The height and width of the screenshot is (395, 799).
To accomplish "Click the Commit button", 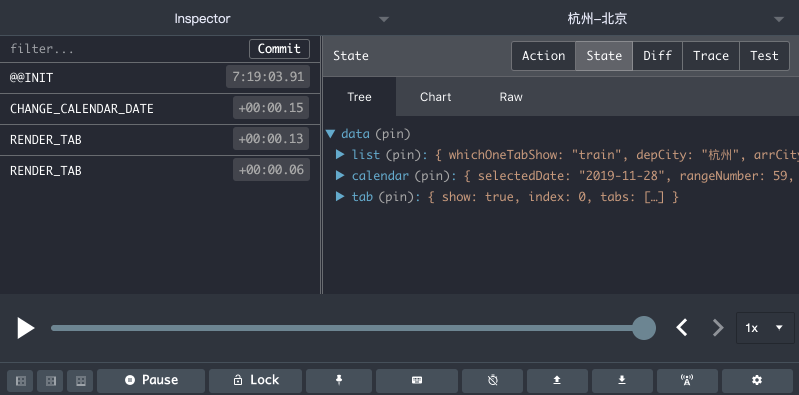I will 279,49.
